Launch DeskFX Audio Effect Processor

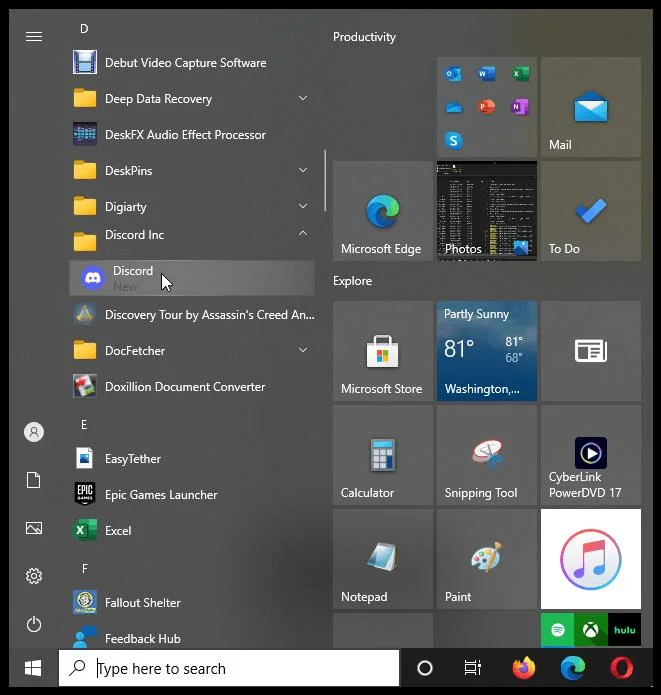[193, 135]
